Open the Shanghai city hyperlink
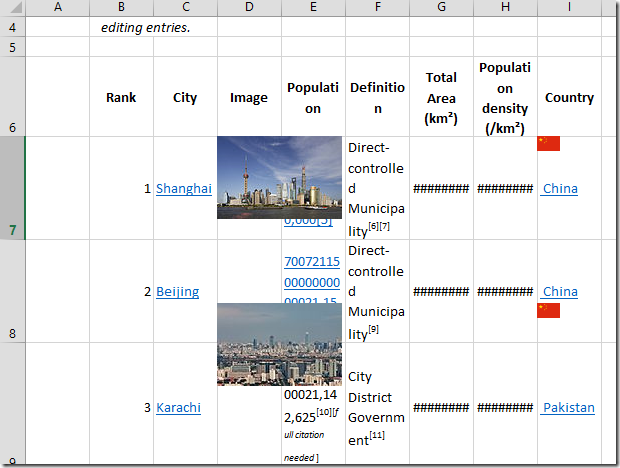This screenshot has width=620, height=468. pyautogui.click(x=184, y=188)
